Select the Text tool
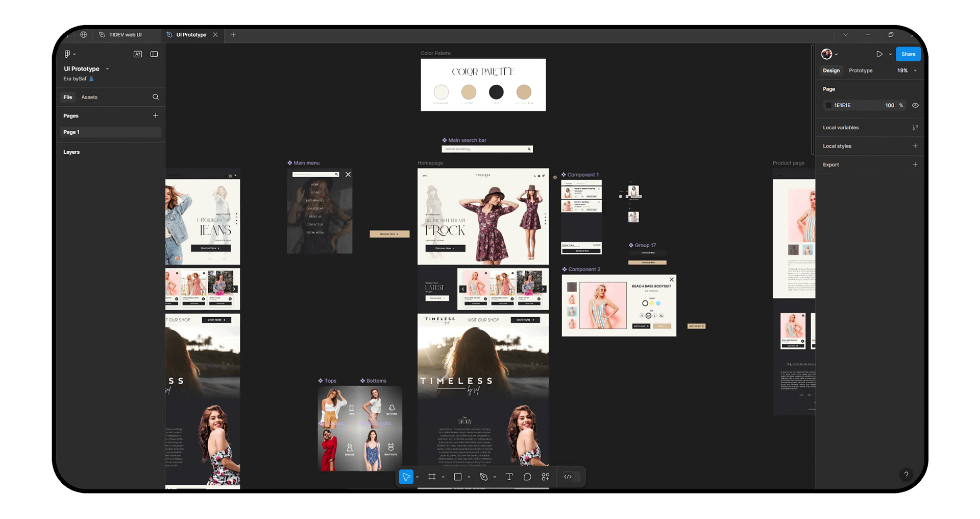The height and width of the screenshot is (519, 980). [509, 477]
